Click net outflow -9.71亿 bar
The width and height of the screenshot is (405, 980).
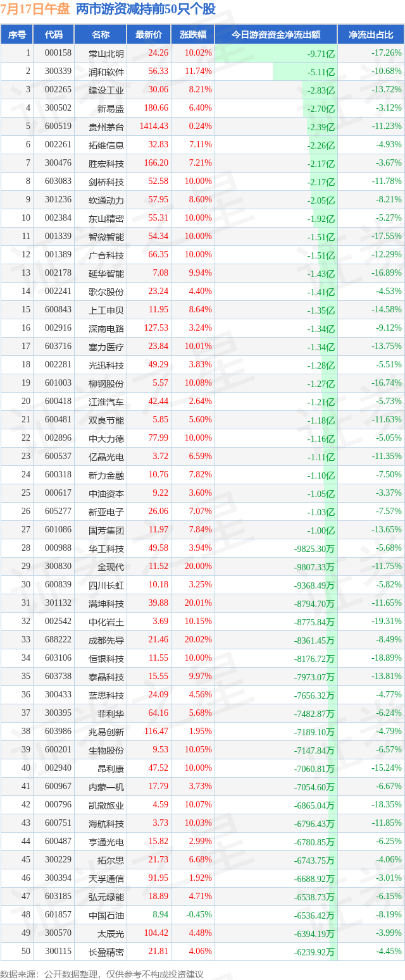tap(275, 53)
